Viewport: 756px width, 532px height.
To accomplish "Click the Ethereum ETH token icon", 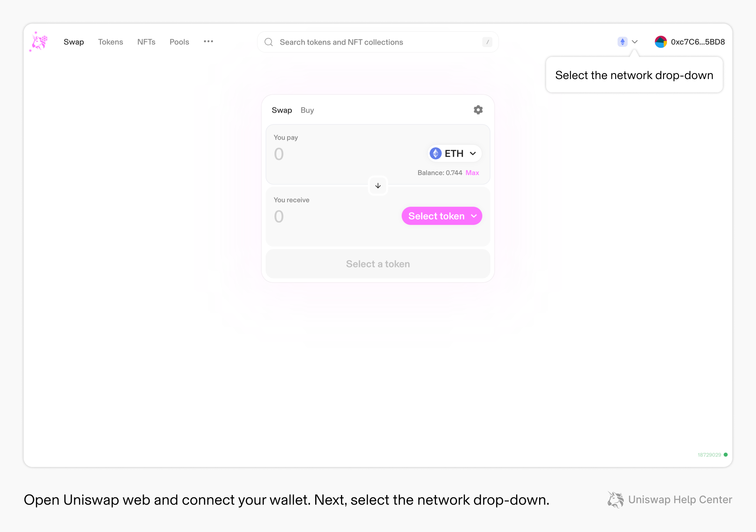I will [436, 154].
